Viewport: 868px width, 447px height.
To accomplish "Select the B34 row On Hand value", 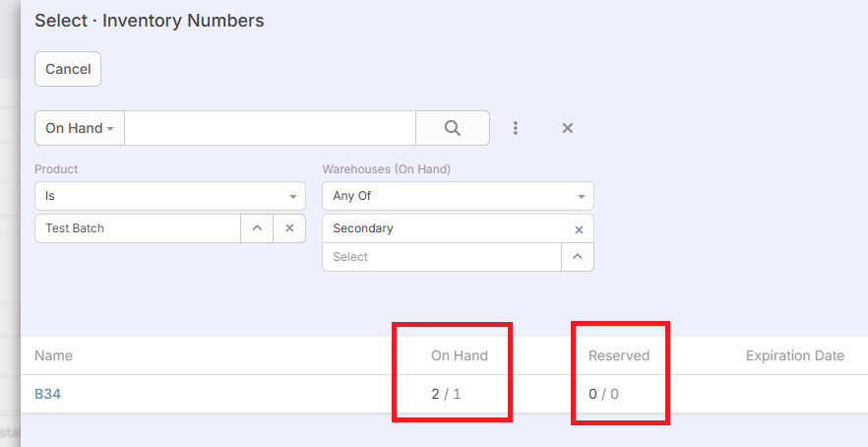I will [446, 394].
